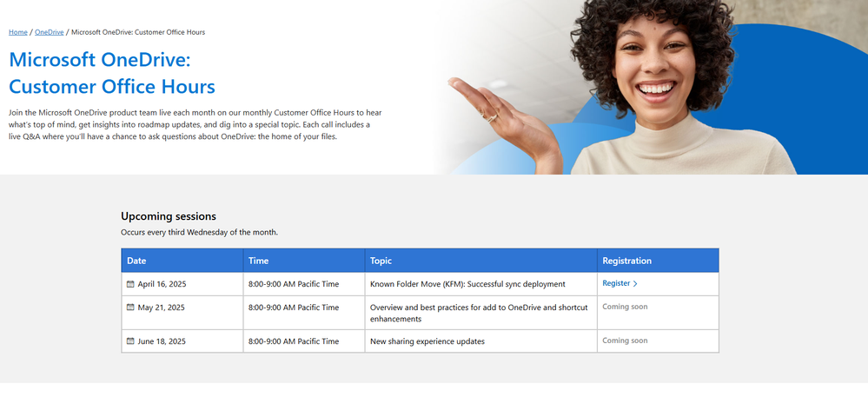Select the Registration column header

[x=659, y=261]
